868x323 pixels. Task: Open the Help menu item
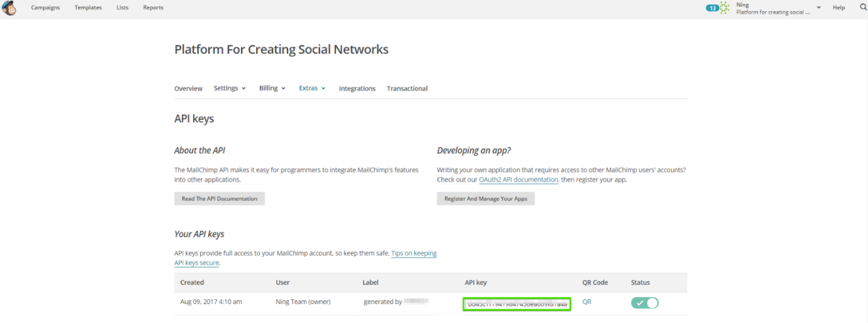tap(839, 8)
